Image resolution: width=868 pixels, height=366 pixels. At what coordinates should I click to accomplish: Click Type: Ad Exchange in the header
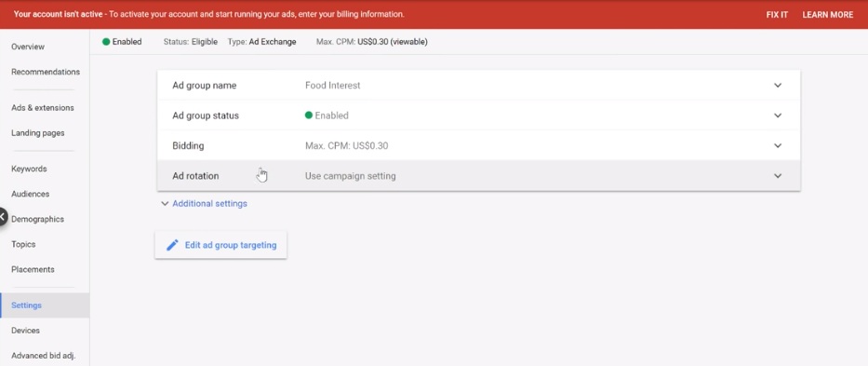[x=261, y=42]
